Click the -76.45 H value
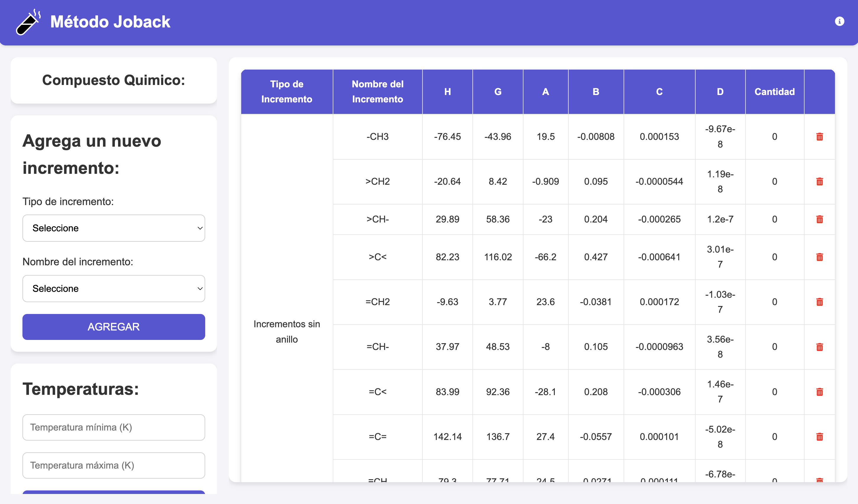This screenshot has height=504, width=858. pyautogui.click(x=447, y=137)
